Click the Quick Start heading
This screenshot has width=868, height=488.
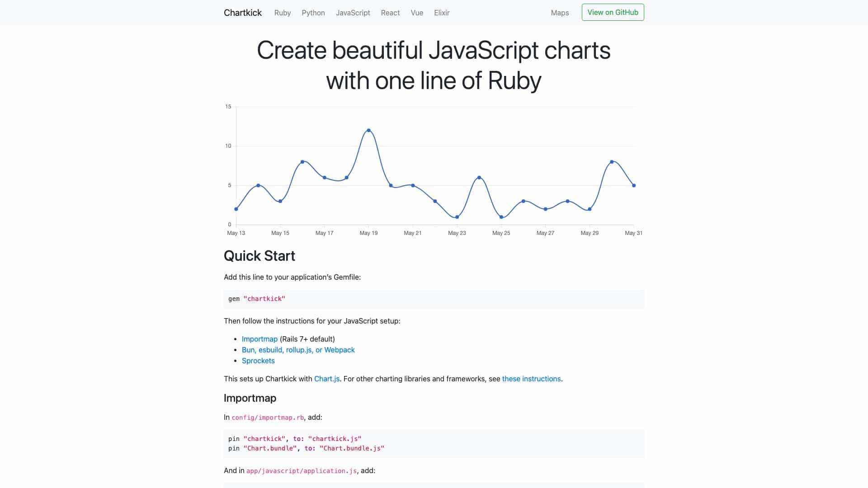[259, 256]
